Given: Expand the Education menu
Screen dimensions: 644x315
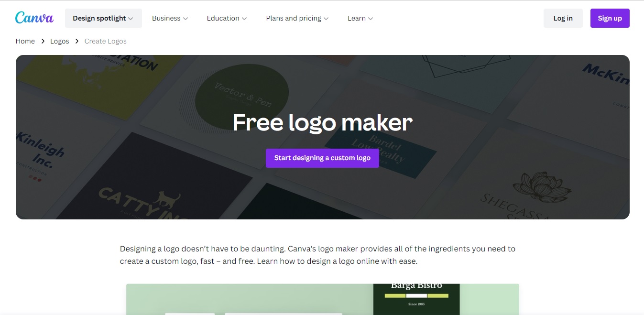Looking at the screenshot, I should point(227,18).
